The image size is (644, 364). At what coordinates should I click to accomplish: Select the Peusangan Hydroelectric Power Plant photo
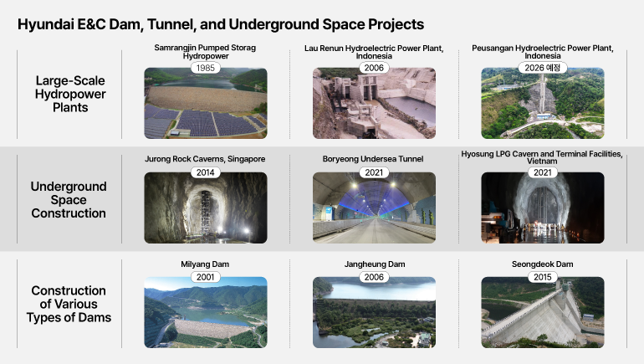(543, 103)
